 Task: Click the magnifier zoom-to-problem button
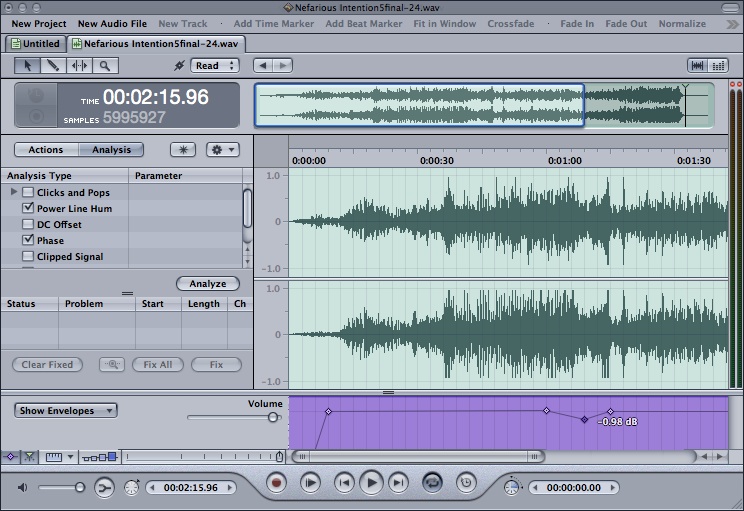112,364
